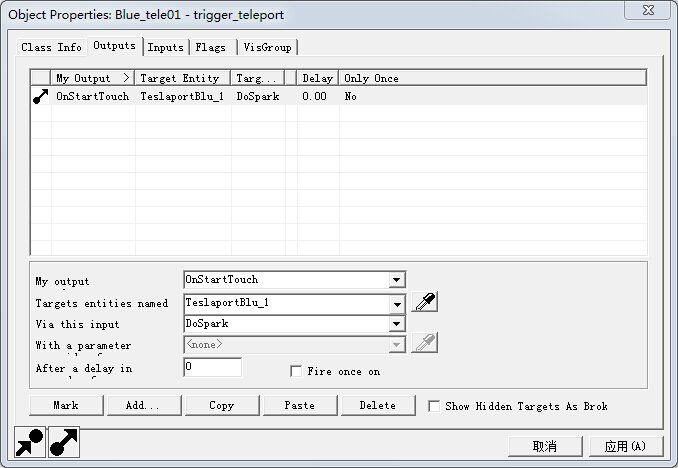
Task: Click the Add... button
Action: tap(144, 405)
